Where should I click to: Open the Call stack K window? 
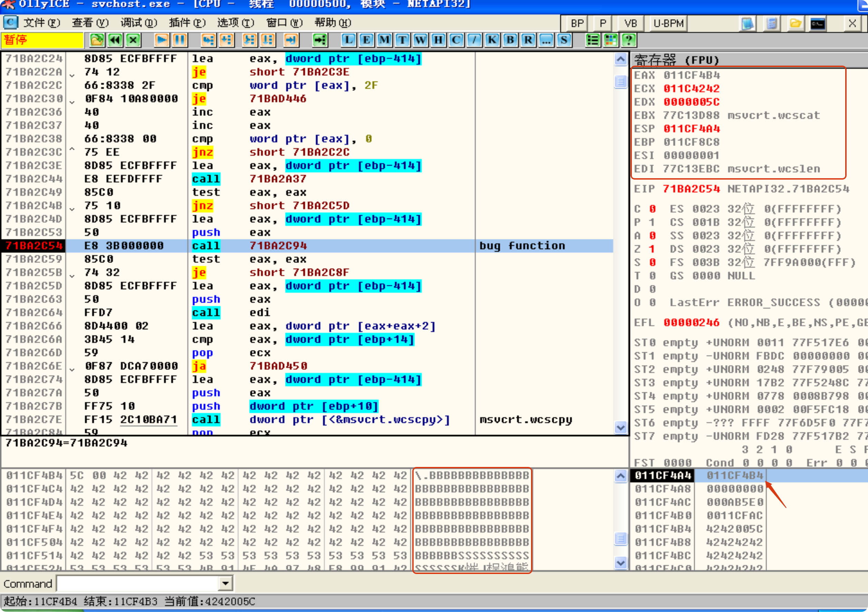[x=492, y=40]
